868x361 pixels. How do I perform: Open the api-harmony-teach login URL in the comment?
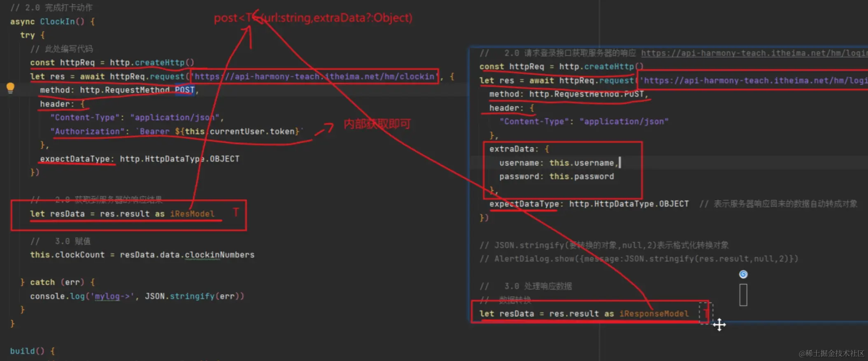tap(754, 53)
